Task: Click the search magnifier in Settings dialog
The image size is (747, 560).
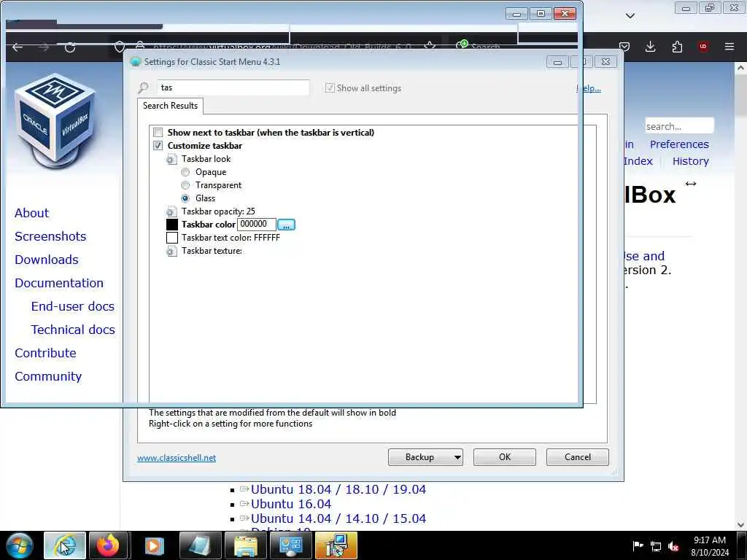Action: click(x=143, y=88)
